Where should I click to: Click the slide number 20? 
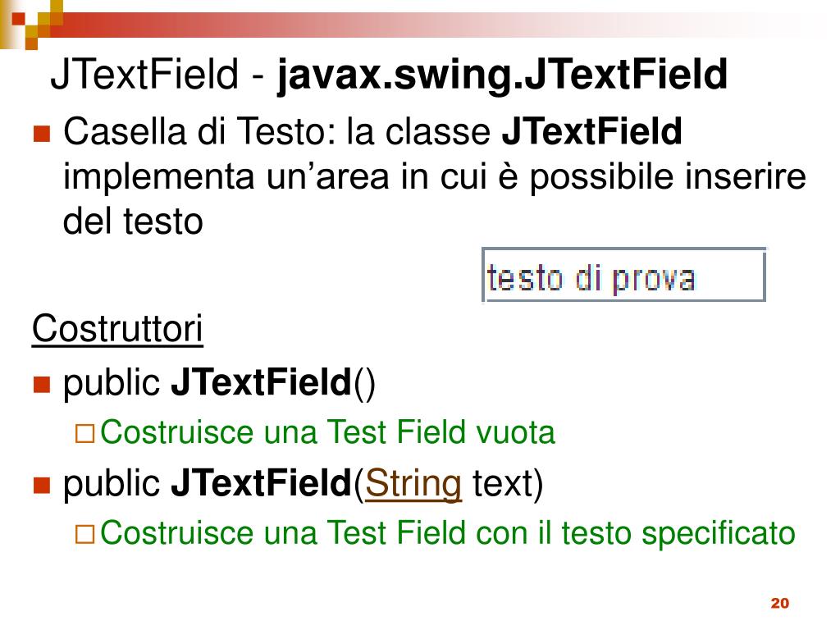[779, 603]
